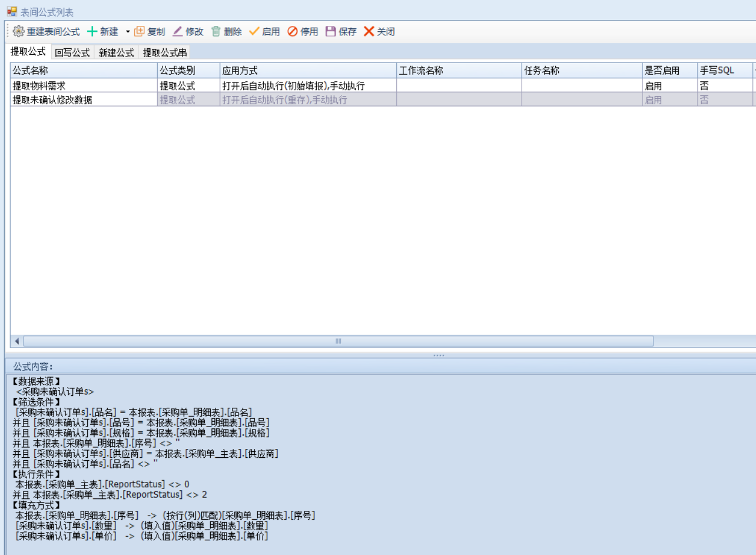
Task: Click the 删除 trash can icon
Action: pos(216,32)
